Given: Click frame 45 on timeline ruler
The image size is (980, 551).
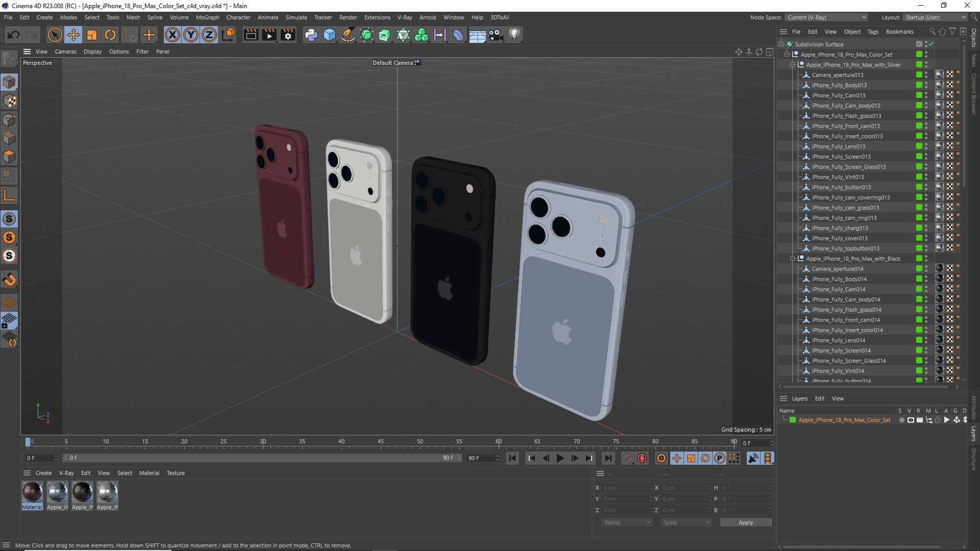Looking at the screenshot, I should click(x=381, y=442).
